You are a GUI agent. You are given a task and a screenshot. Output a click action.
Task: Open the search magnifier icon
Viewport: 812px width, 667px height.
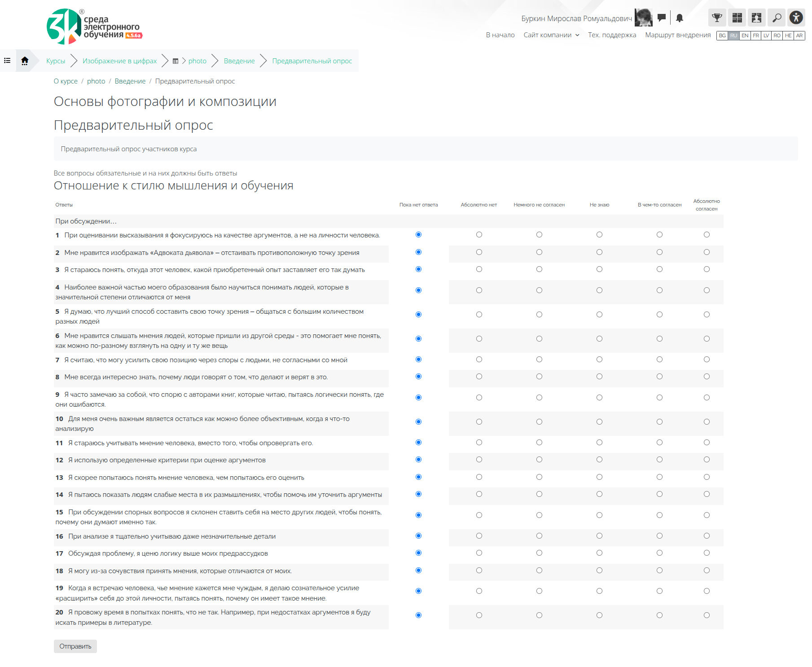(x=777, y=18)
